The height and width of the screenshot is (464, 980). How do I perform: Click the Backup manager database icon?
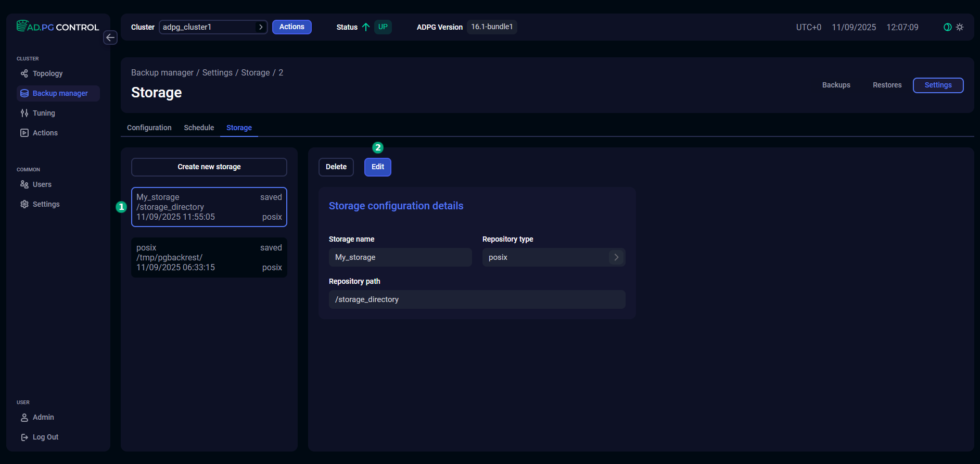point(24,93)
